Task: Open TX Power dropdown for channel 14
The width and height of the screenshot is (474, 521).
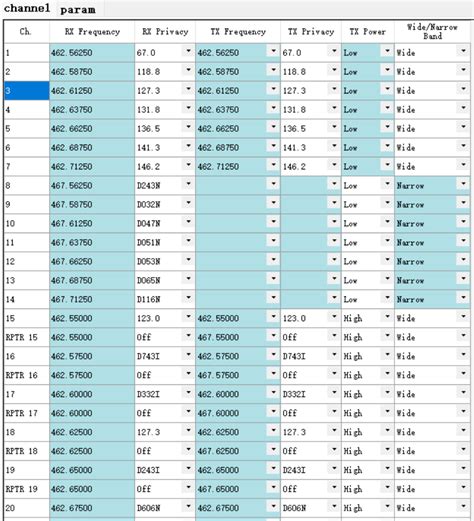Action: point(387,298)
